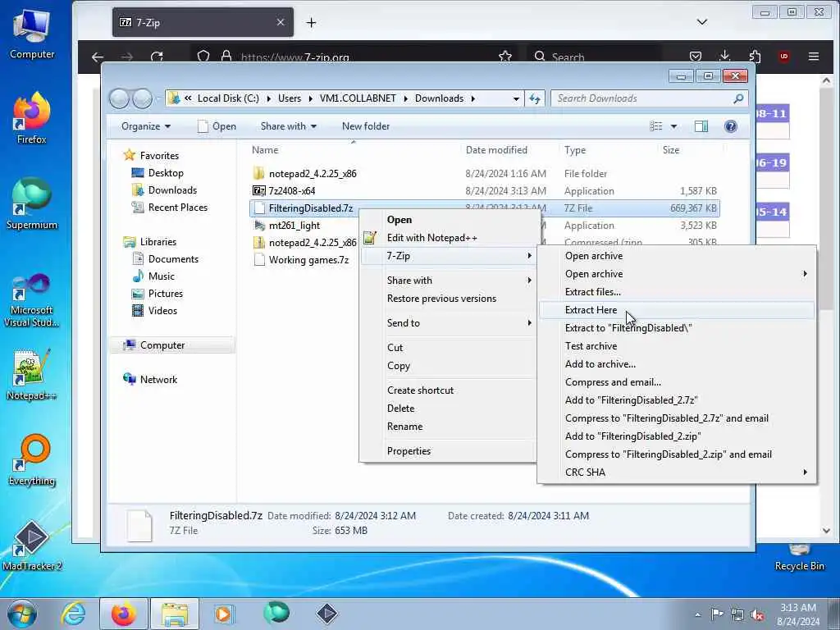Click Edit with Notepad++ in context menu
The image size is (840, 630).
448,238
